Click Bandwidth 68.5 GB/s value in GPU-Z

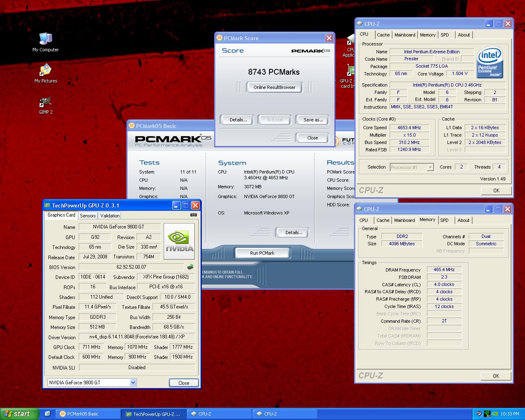[173, 327]
